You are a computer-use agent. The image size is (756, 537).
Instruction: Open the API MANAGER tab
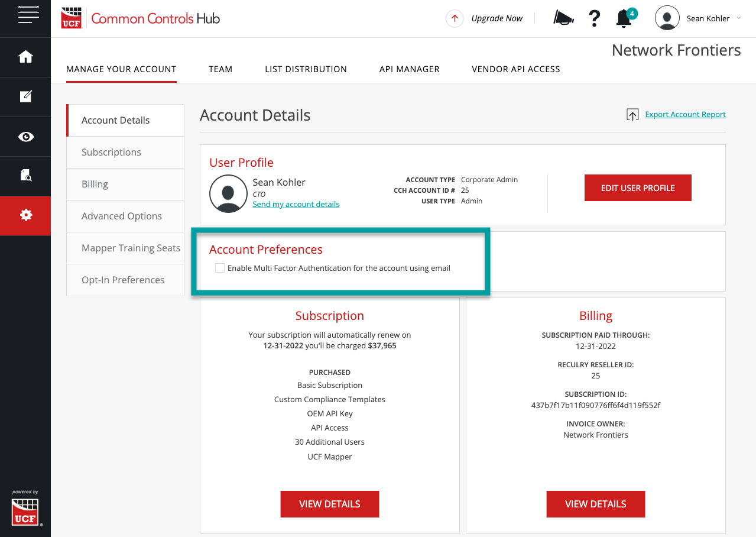(x=409, y=69)
